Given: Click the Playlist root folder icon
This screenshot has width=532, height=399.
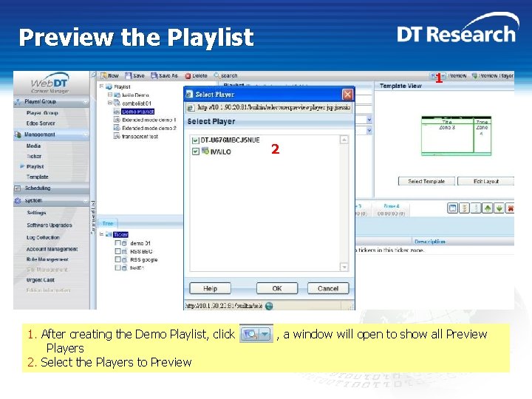Looking at the screenshot, I should coord(109,87).
